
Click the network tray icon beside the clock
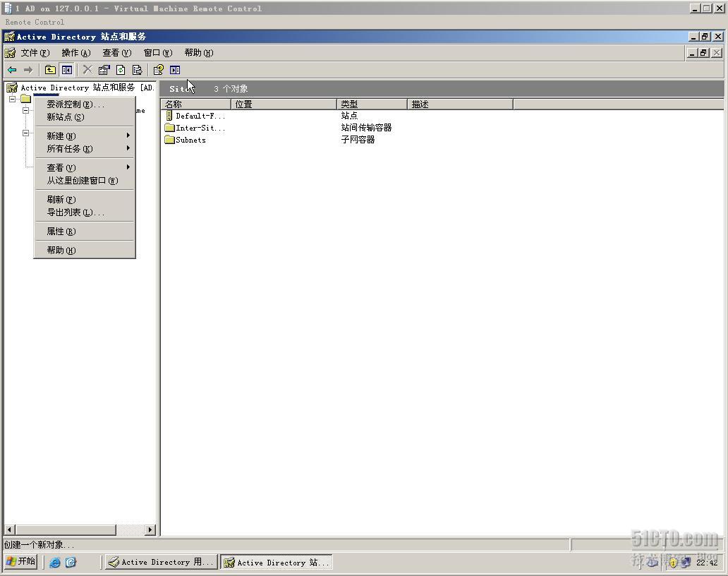(x=685, y=563)
